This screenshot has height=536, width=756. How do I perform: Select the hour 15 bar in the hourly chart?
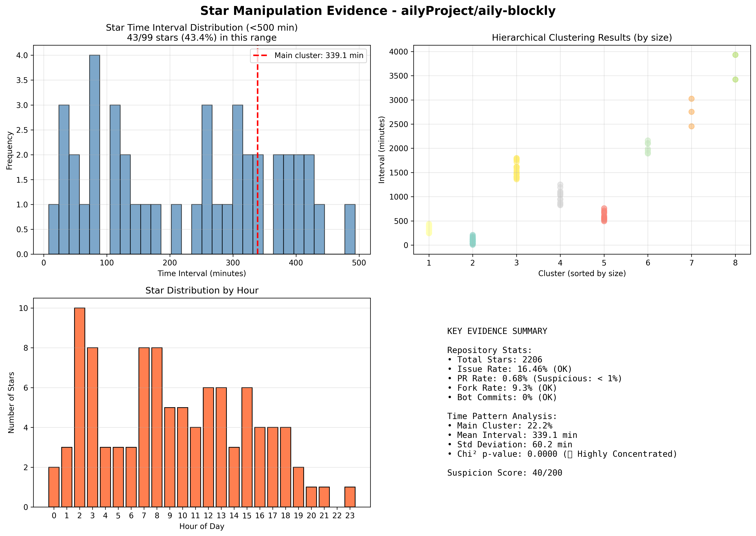[247, 447]
